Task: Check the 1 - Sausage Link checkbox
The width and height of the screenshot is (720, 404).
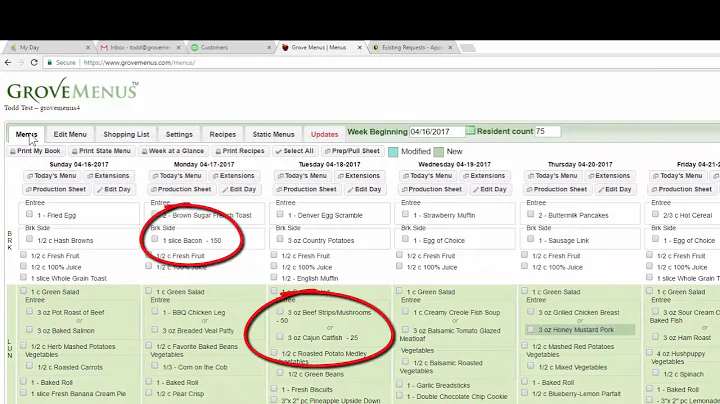Action: (531, 239)
